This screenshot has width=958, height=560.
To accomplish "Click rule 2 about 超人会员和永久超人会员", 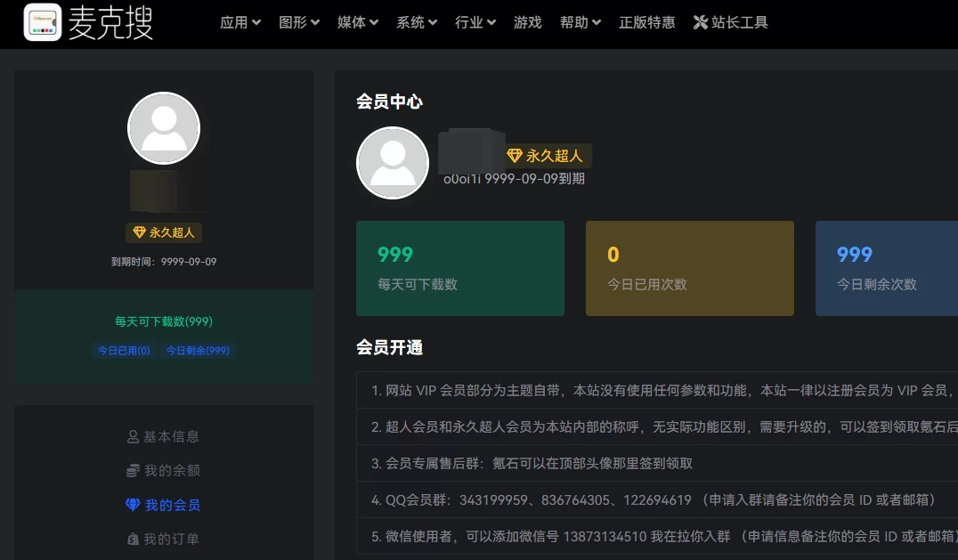I will coord(657,426).
